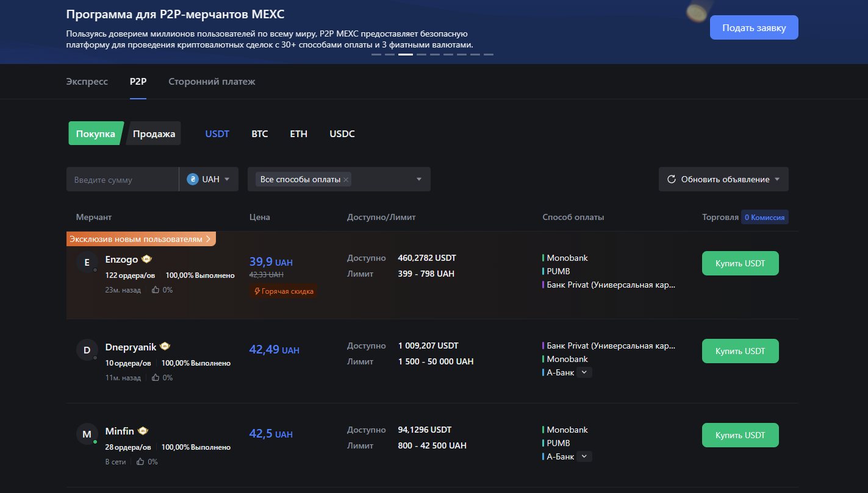
Task: Click the 0 Комиссия badge
Action: [x=765, y=217]
